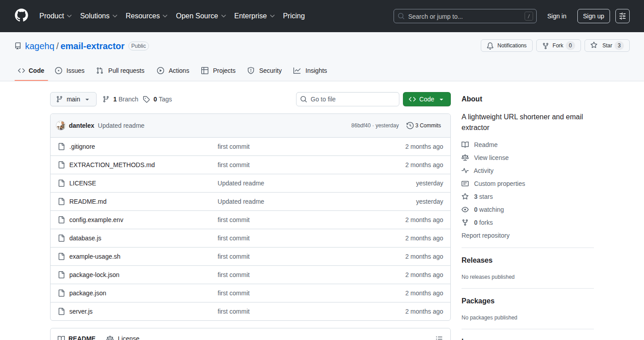The image size is (644, 340).
Task: Jump to Readme from the About sidebar
Action: [479, 145]
